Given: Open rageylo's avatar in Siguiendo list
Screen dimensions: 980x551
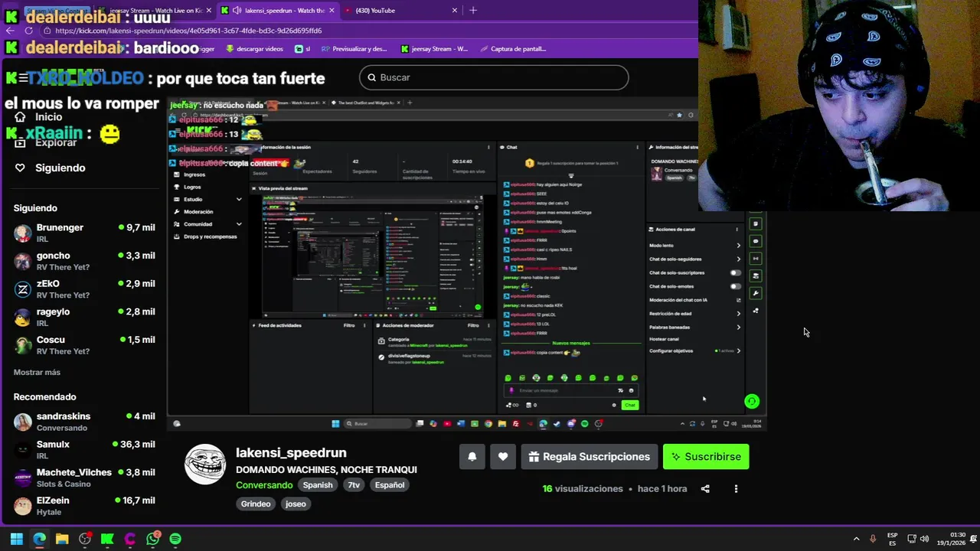Looking at the screenshot, I should pyautogui.click(x=23, y=317).
